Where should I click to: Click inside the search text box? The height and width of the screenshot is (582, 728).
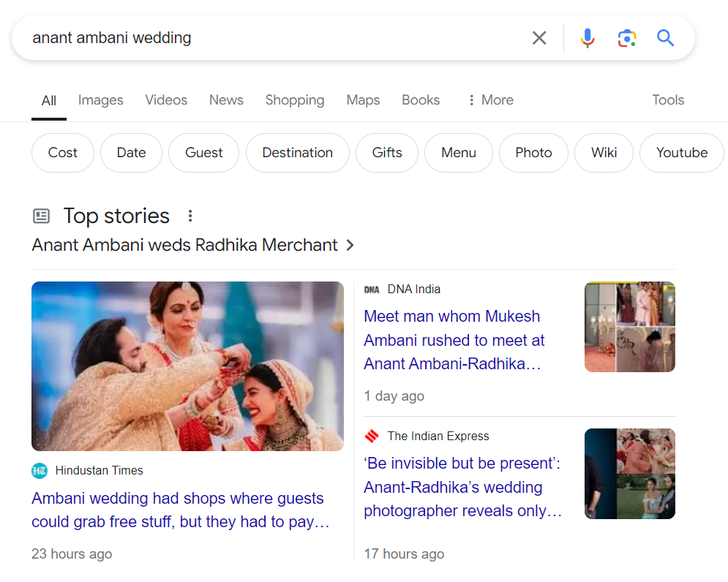(278, 38)
